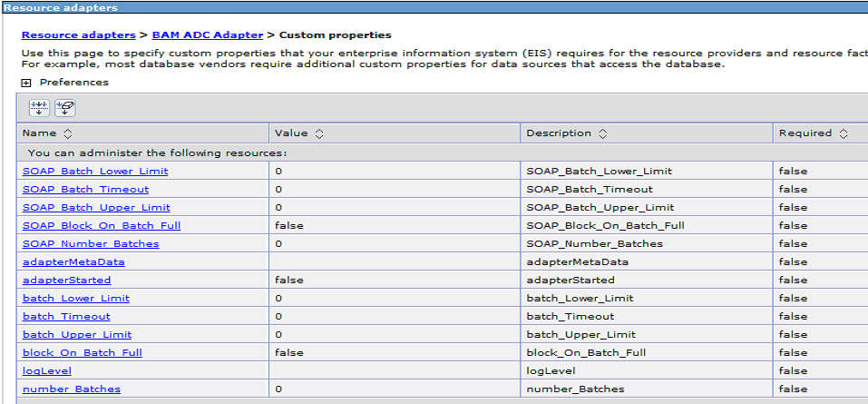
Task: Open block_On_Batch_Full property
Action: click(83, 352)
